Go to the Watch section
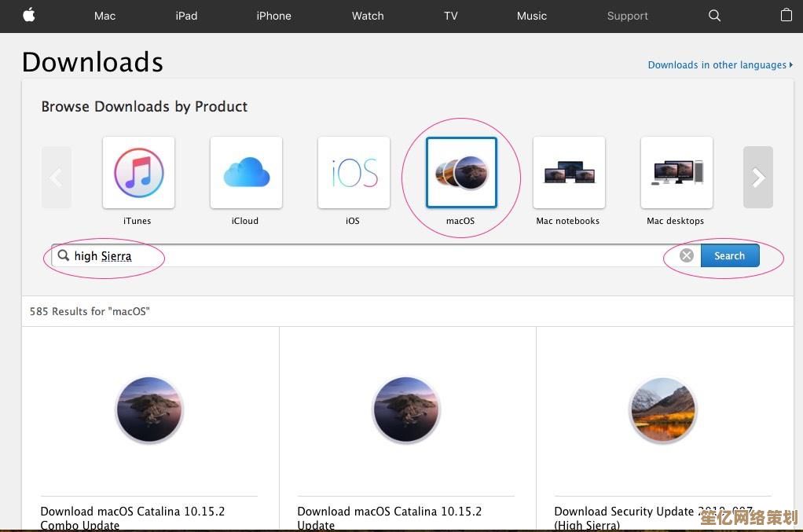Viewport: 803px width, 532px height. tap(368, 16)
